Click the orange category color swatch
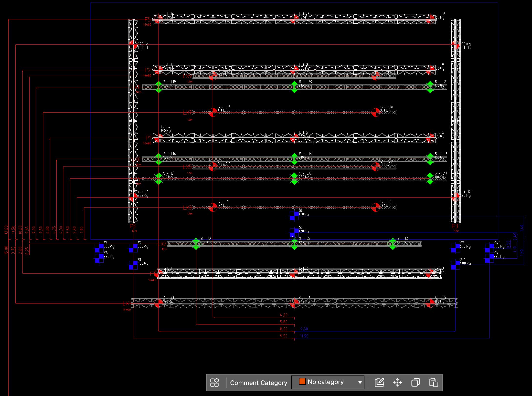 [302, 382]
